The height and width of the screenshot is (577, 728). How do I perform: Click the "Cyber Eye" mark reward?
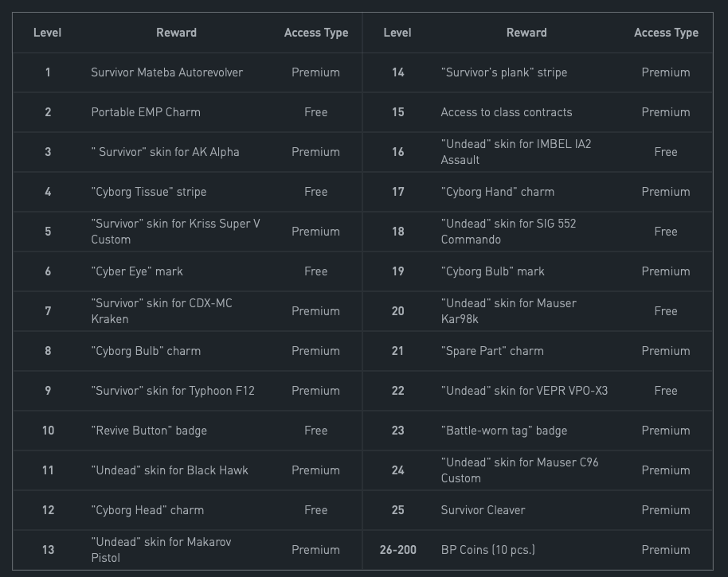pyautogui.click(x=137, y=271)
